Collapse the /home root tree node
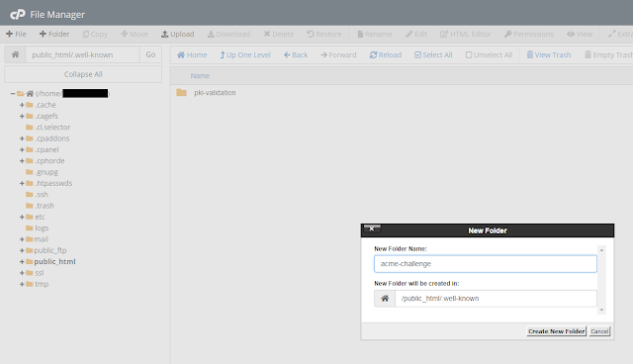Screen dimensions: 633x364 (13, 94)
